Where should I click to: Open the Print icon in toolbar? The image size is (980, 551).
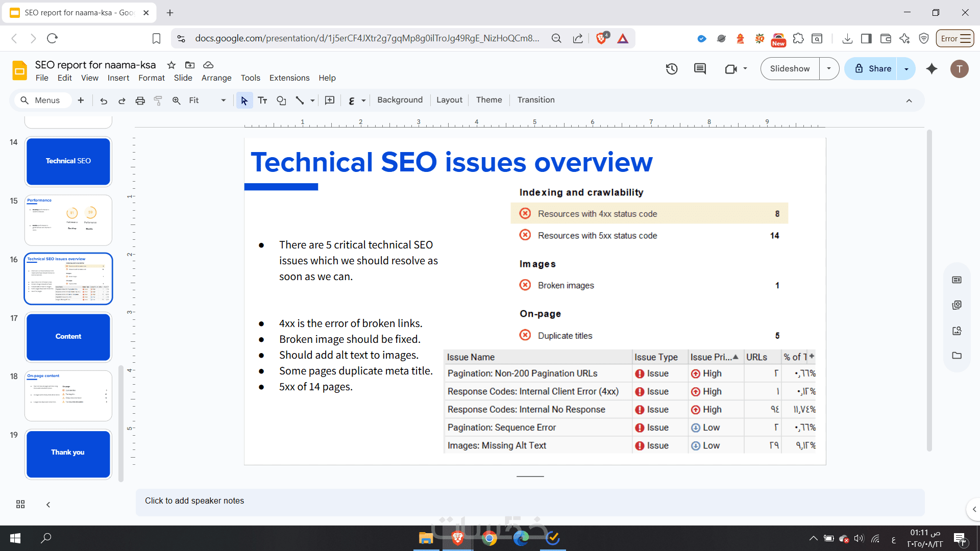[x=140, y=101]
